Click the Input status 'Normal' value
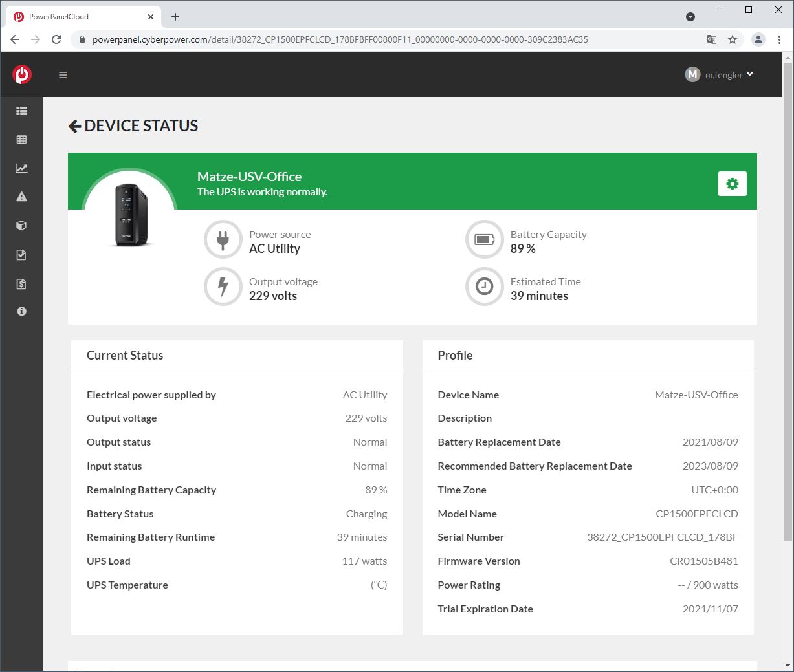The image size is (794, 672). point(370,466)
